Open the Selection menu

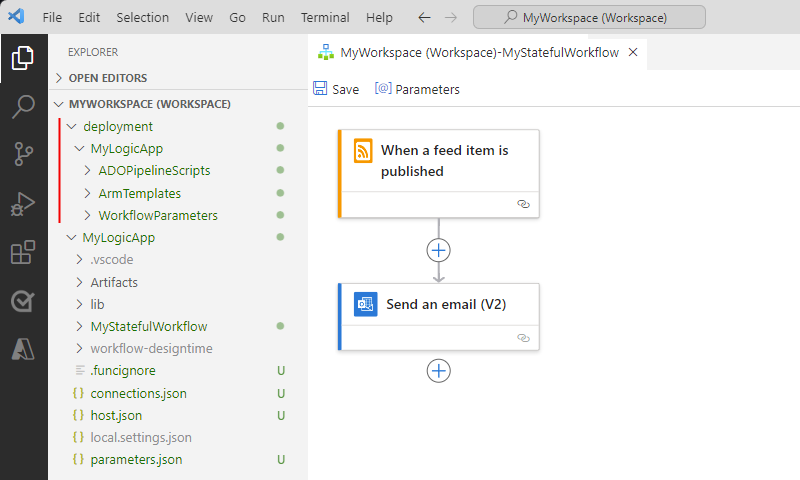pyautogui.click(x=142, y=18)
